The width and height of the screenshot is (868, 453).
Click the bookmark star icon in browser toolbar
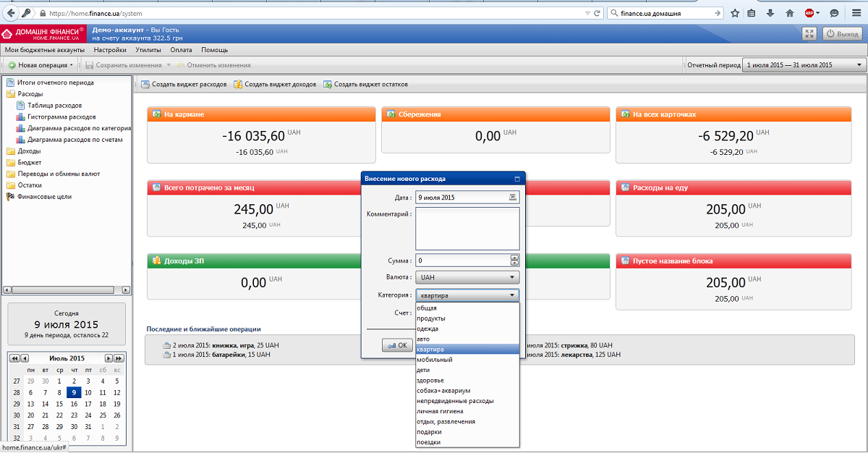[x=735, y=13]
